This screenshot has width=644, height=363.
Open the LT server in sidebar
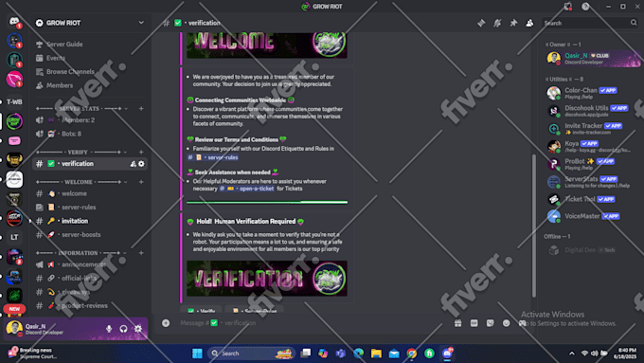[x=14, y=237]
